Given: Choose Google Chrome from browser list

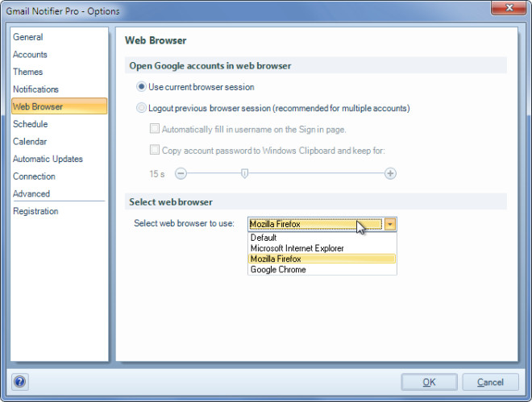Looking at the screenshot, I should click(x=322, y=269).
